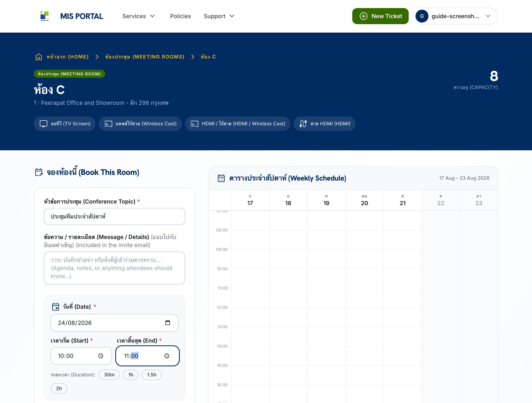Open the End time clock picker
The image size is (532, 403).
(167, 356)
